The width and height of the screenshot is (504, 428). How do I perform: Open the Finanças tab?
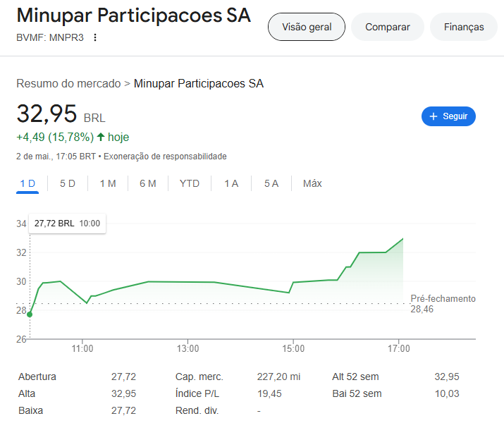[464, 27]
